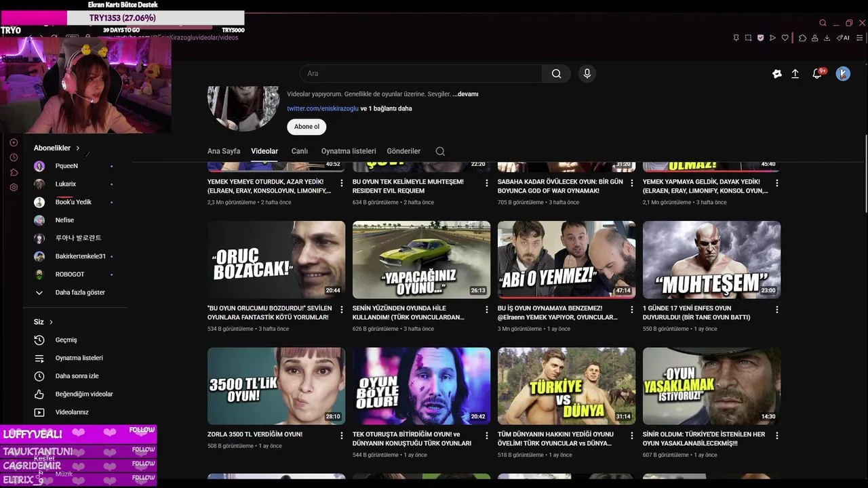Start voice search with the microphone icon
The height and width of the screenshot is (488, 868).
(x=587, y=73)
